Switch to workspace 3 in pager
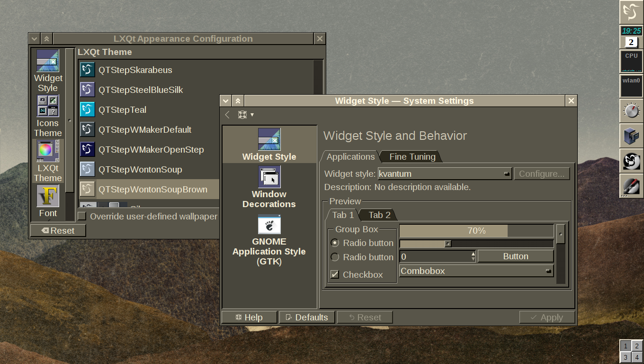 pyautogui.click(x=626, y=357)
